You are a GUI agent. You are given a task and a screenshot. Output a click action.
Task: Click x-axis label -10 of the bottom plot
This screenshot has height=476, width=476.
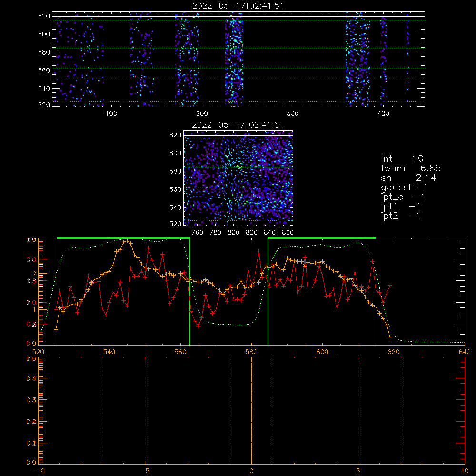(38, 471)
